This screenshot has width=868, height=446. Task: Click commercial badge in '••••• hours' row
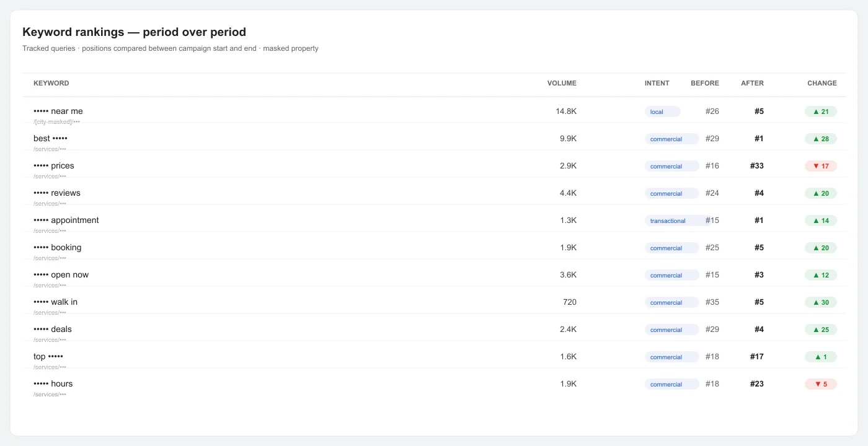[672, 384]
